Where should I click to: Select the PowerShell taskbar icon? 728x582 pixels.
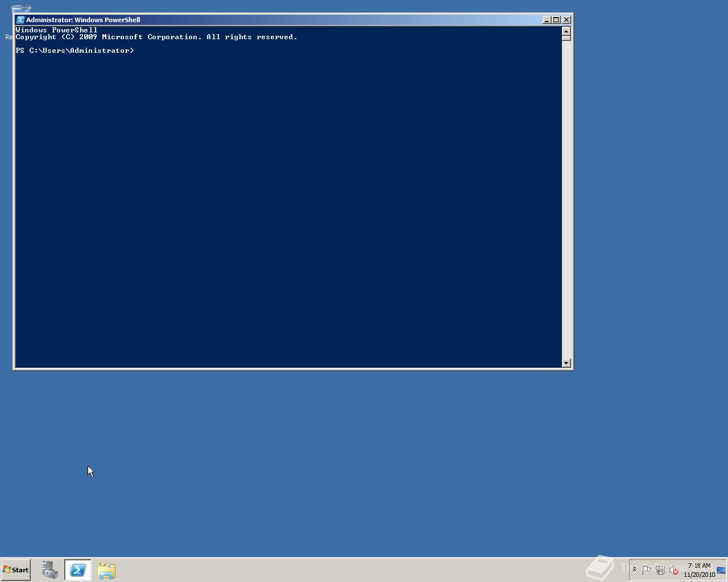tap(78, 570)
